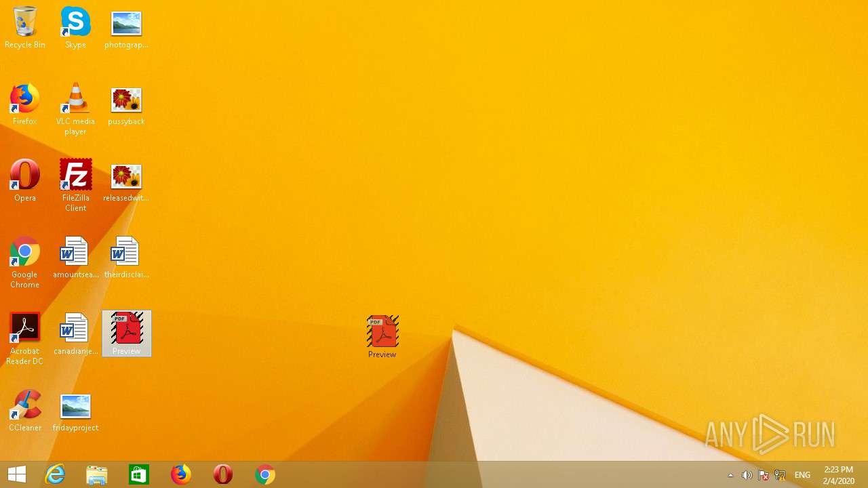This screenshot has height=488, width=868.
Task: Open the network status tray icon
Action: click(x=780, y=475)
